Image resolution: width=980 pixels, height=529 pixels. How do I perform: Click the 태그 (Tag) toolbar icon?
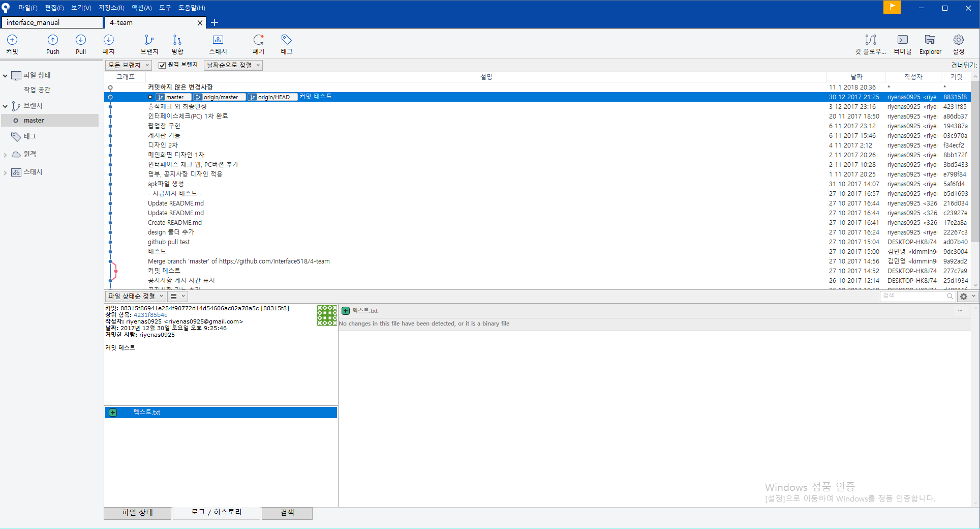click(287, 44)
